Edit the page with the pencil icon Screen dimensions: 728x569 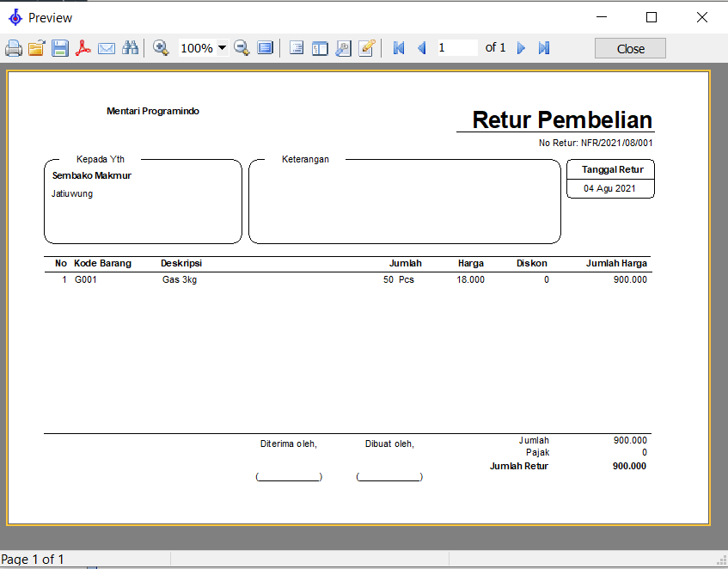click(x=367, y=48)
